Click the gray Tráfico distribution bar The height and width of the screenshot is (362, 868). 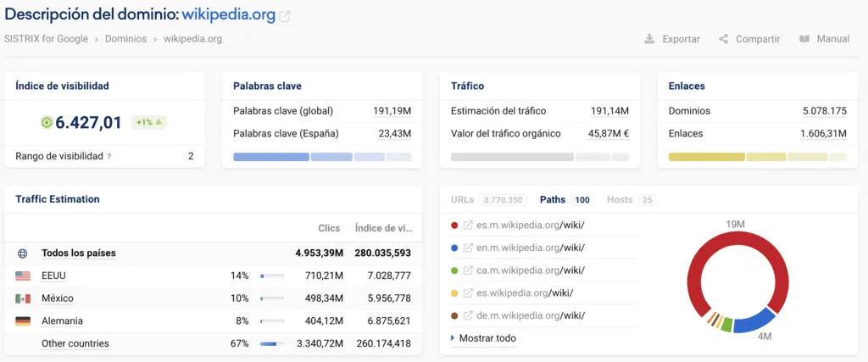(540, 157)
